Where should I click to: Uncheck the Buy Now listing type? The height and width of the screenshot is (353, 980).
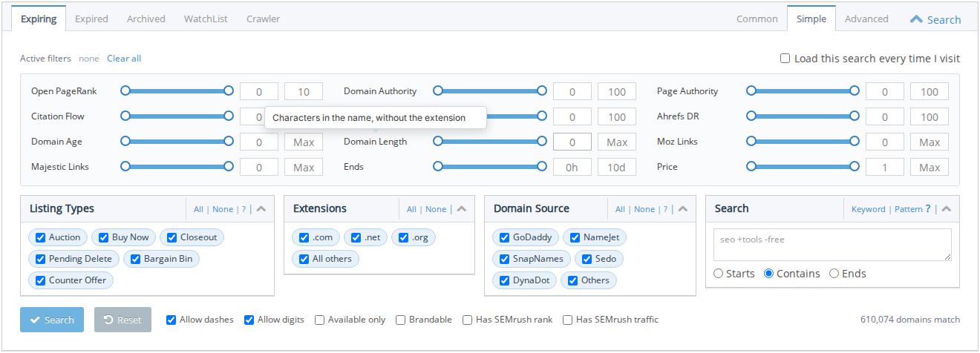click(x=104, y=237)
